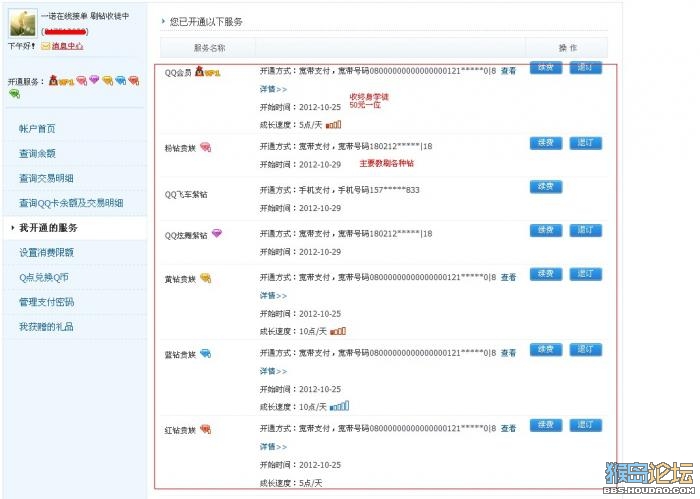Click the user avatar thumbnail
Viewport: 700px width, 499px height.
click(22, 23)
